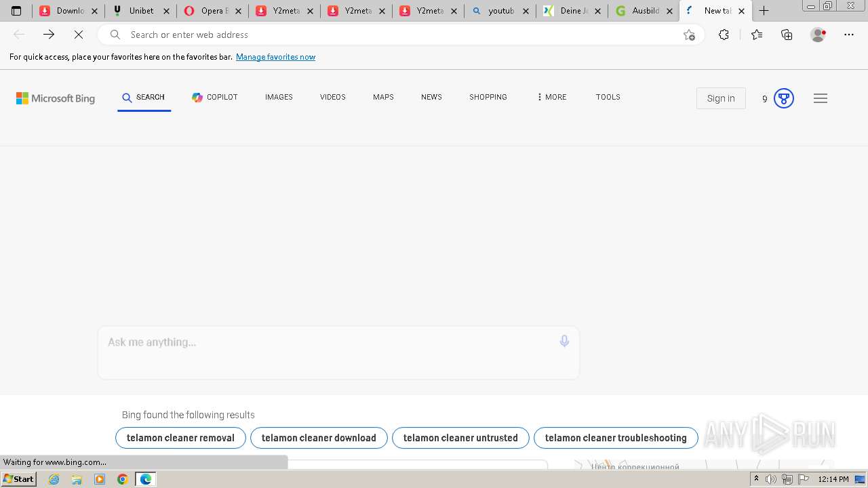Open the Windows Start button
This screenshot has width=868, height=488.
click(x=19, y=479)
